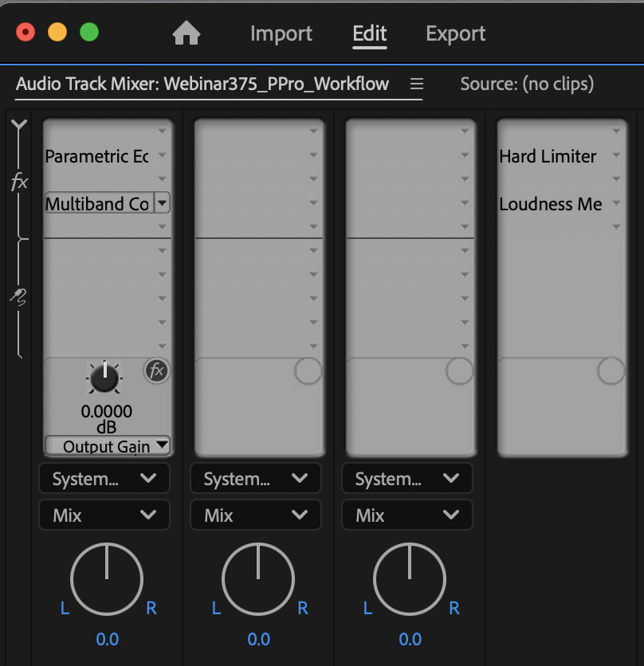The height and width of the screenshot is (666, 644).
Task: Expand the first track System input dropdown
Action: (104, 479)
